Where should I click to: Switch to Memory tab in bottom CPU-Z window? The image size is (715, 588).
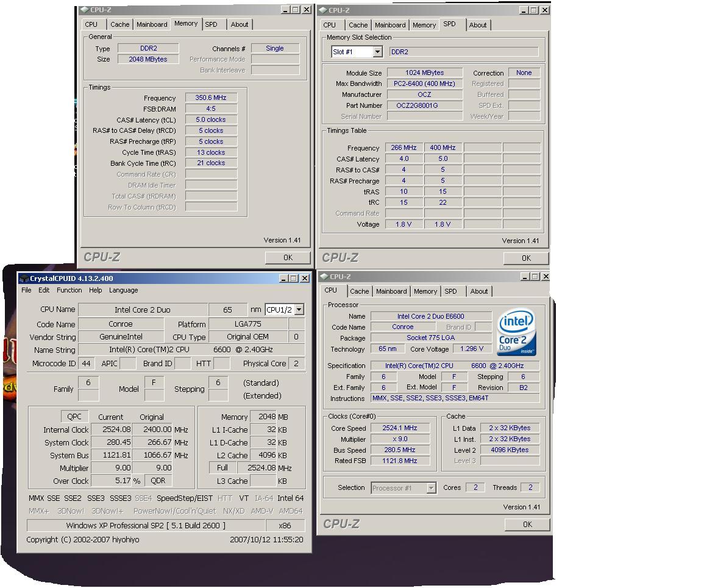(425, 291)
